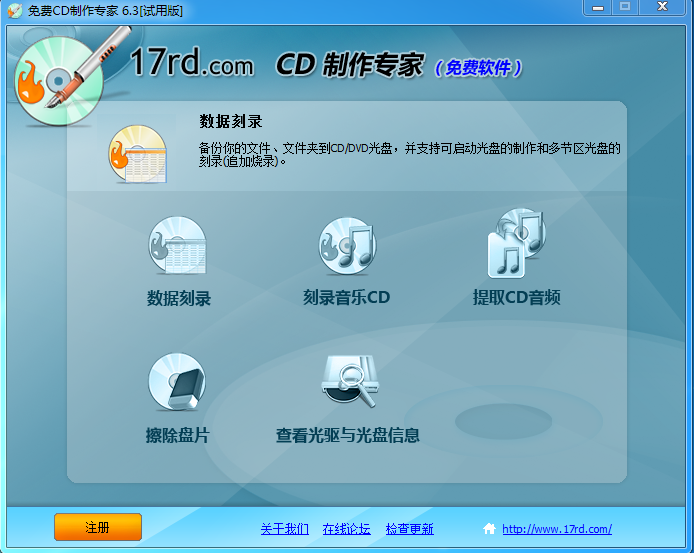Click the 提取CD音频 label
Viewport: 694px width, 553px height.
[x=517, y=297]
